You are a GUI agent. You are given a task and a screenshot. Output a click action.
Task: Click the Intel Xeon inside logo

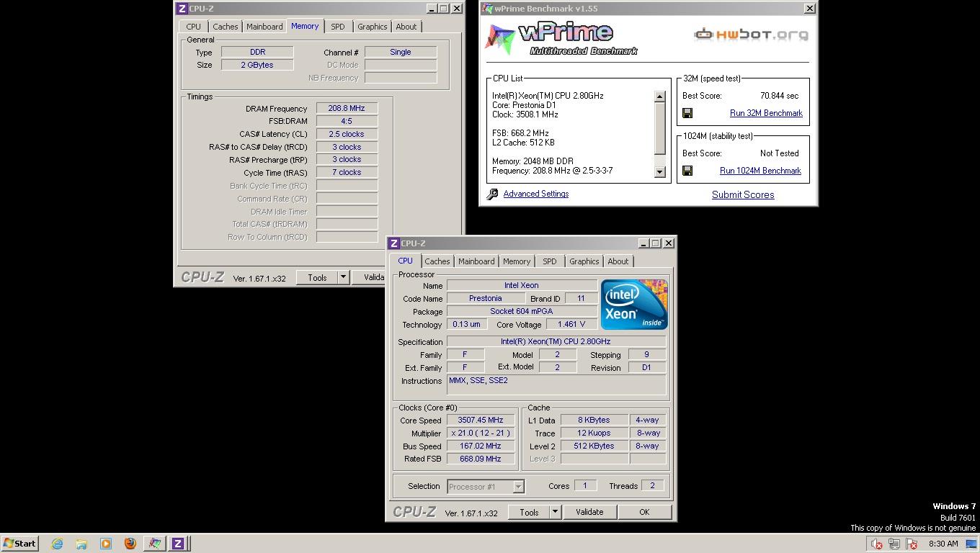pyautogui.click(x=634, y=305)
